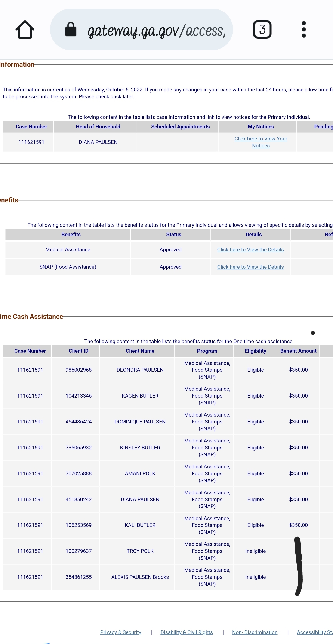Select client ID 105253569
The image size is (333, 644).
pyautogui.click(x=78, y=525)
